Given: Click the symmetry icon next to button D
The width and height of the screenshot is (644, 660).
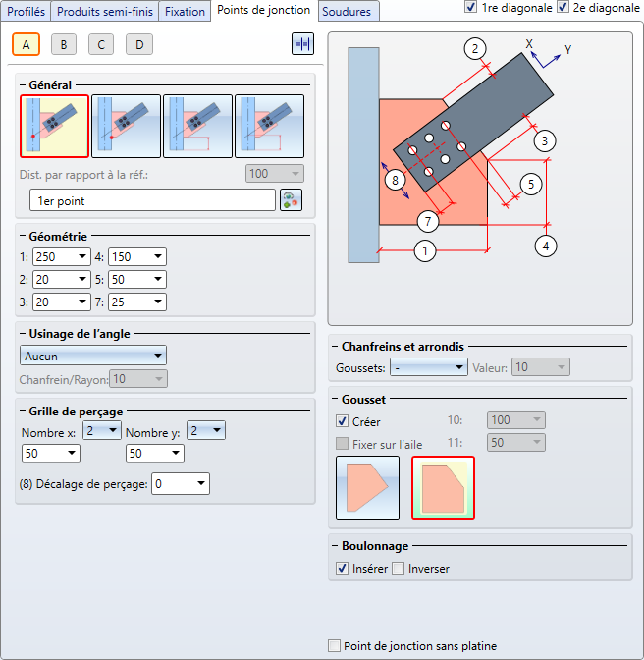Looking at the screenshot, I should [x=302, y=44].
